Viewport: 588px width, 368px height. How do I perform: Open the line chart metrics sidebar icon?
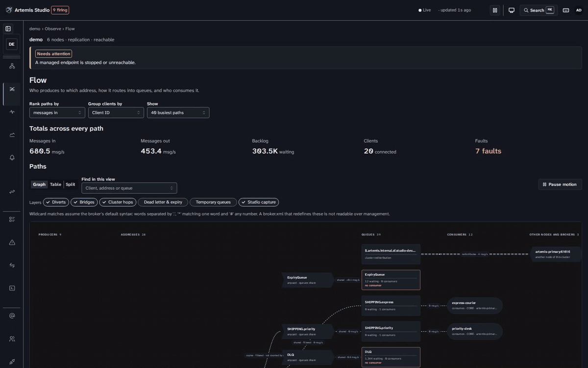[x=12, y=134]
